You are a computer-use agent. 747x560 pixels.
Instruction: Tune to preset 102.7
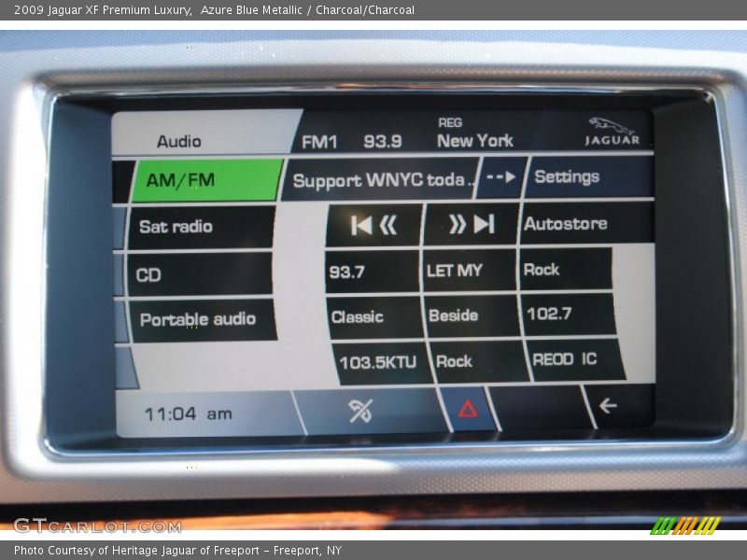(568, 315)
